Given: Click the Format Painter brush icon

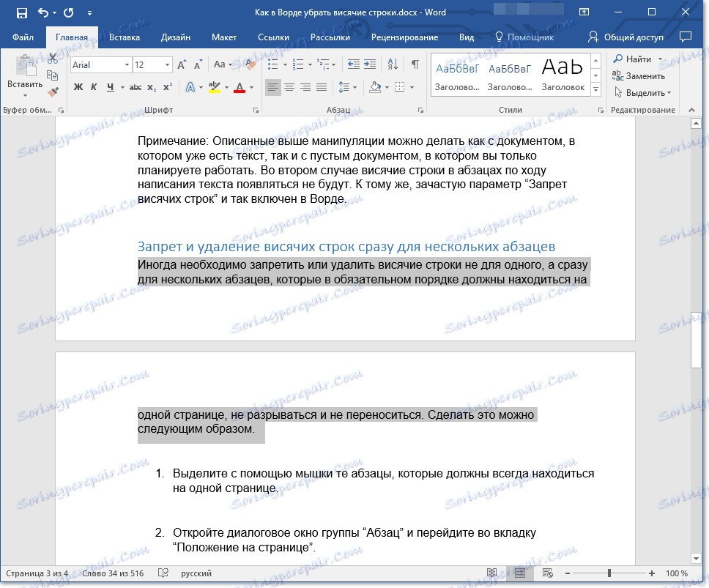Looking at the screenshot, I should pyautogui.click(x=52, y=92).
